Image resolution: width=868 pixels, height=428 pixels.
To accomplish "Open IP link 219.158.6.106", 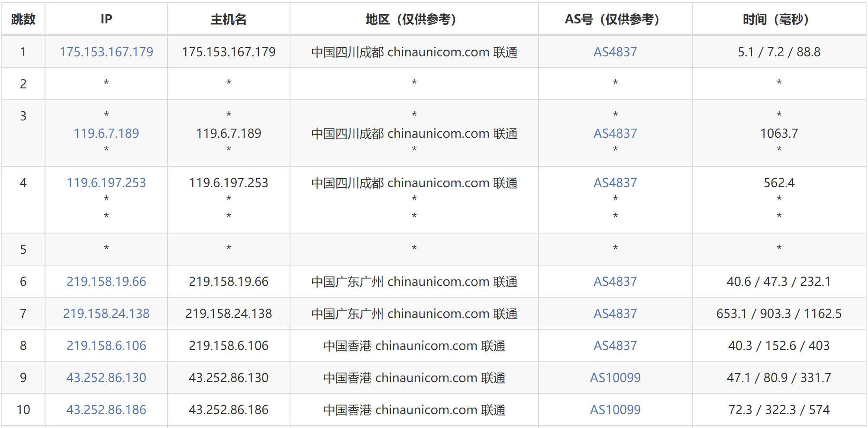I will click(x=106, y=346).
